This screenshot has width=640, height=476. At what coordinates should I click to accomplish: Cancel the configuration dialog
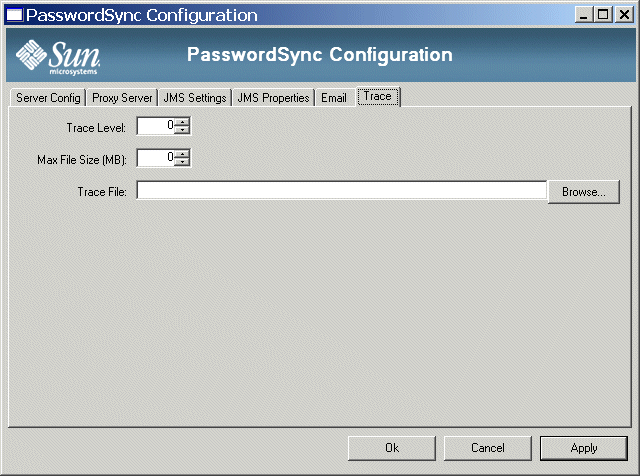coord(488,448)
